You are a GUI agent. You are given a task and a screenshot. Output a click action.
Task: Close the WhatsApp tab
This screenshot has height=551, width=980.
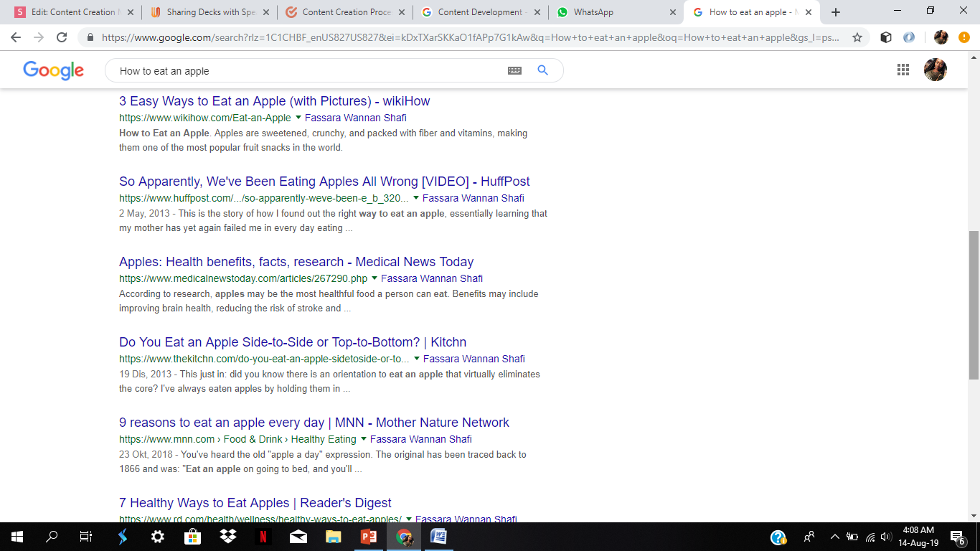pyautogui.click(x=672, y=12)
